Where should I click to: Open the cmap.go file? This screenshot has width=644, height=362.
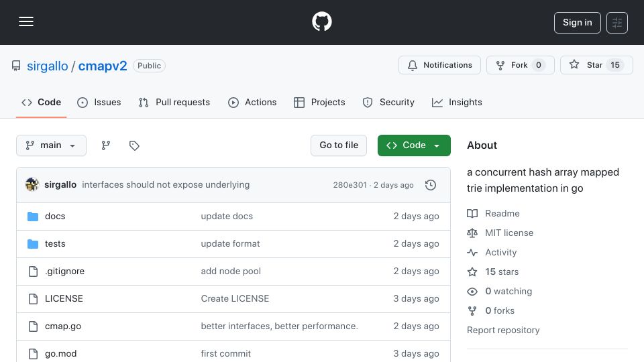pos(63,326)
